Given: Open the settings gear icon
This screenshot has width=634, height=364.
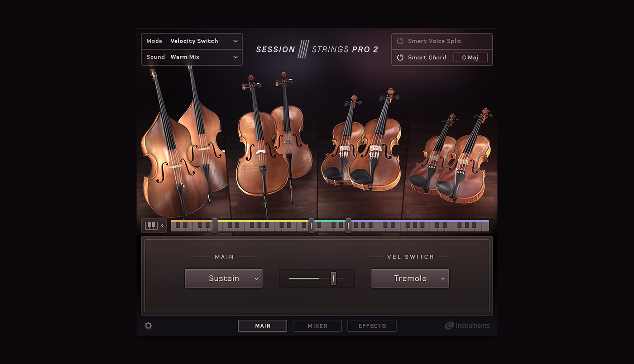Looking at the screenshot, I should (148, 326).
